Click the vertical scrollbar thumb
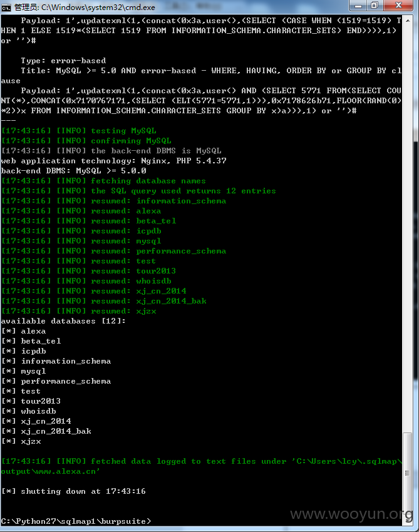This screenshot has height=532, width=419. point(408,473)
